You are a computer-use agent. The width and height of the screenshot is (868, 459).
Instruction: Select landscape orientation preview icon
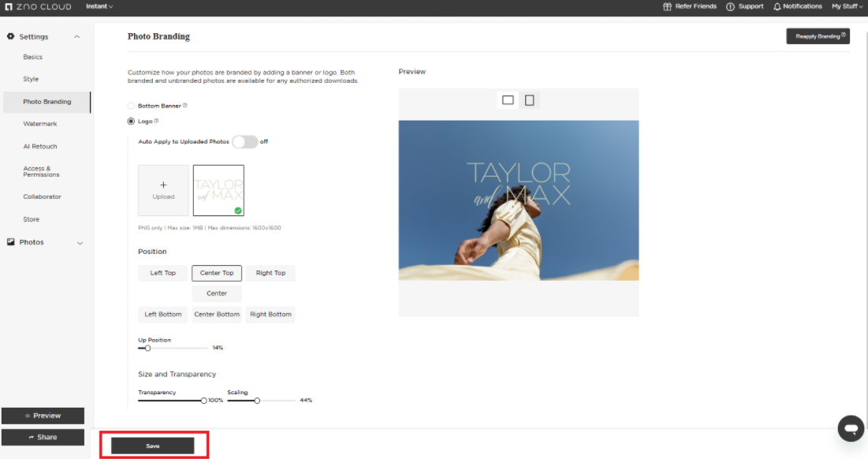click(x=508, y=100)
